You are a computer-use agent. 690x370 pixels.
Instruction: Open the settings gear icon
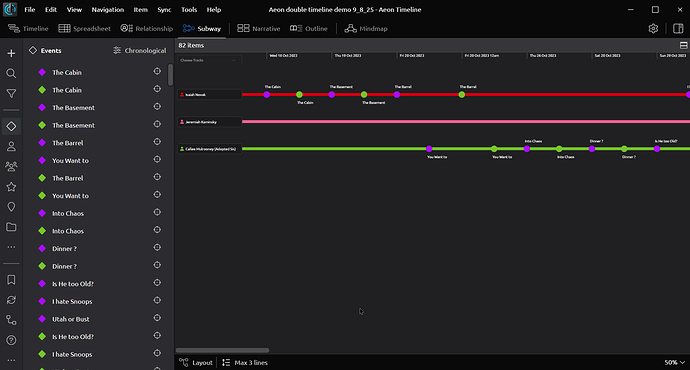click(x=653, y=29)
